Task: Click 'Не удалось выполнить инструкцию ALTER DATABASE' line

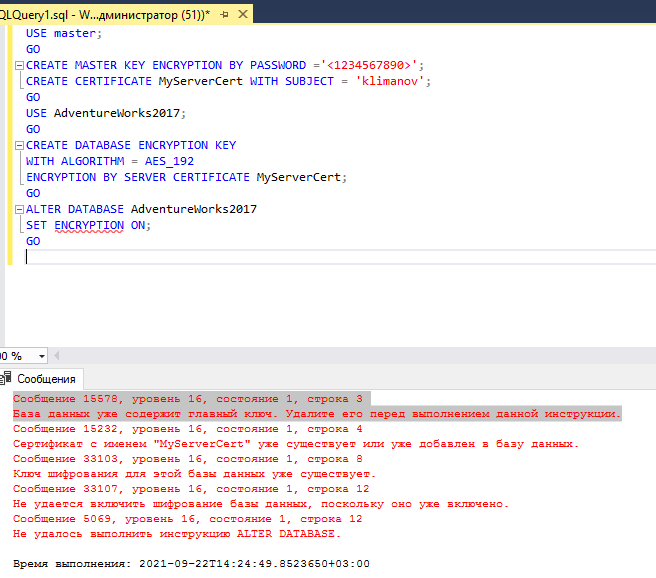Action: click(177, 534)
